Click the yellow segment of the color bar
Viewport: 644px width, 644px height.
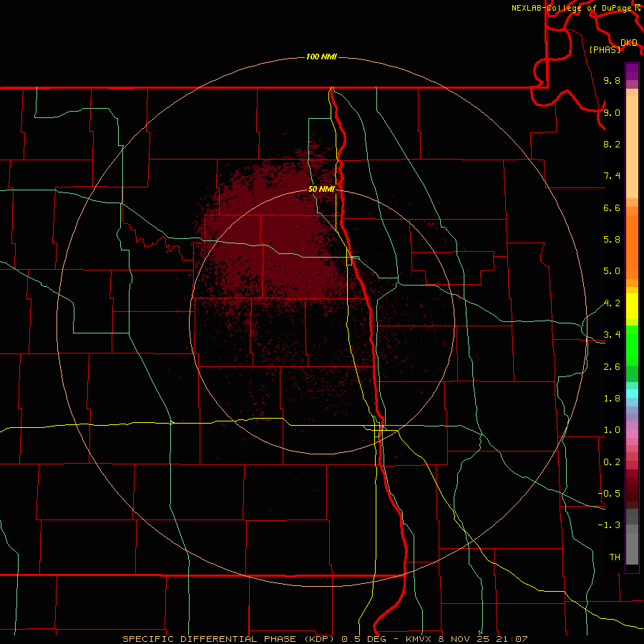click(x=632, y=306)
